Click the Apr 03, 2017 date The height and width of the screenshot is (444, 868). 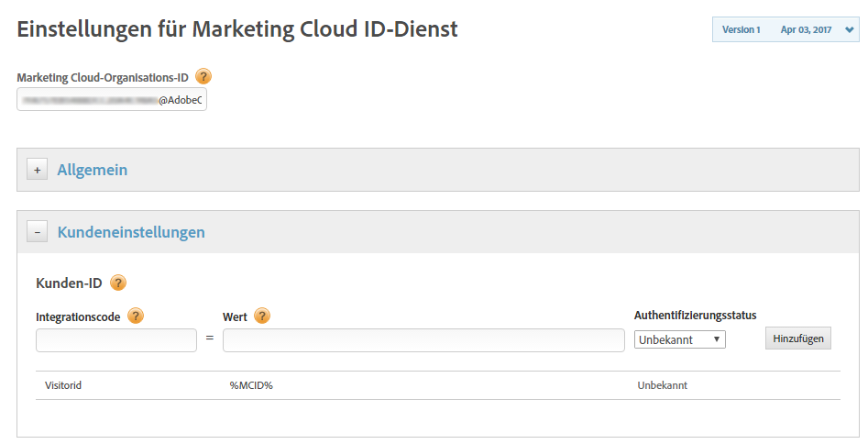[806, 30]
